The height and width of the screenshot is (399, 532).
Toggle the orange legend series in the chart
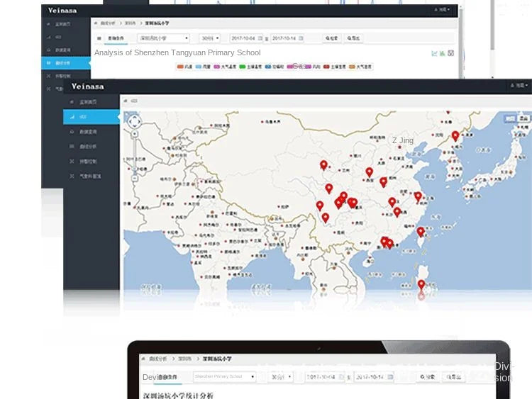184,67
